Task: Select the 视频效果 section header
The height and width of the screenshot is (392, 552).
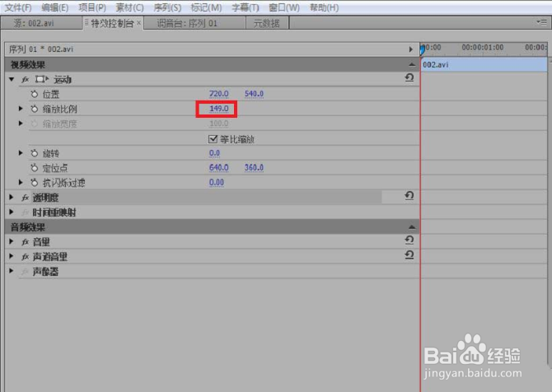Action: (x=211, y=65)
